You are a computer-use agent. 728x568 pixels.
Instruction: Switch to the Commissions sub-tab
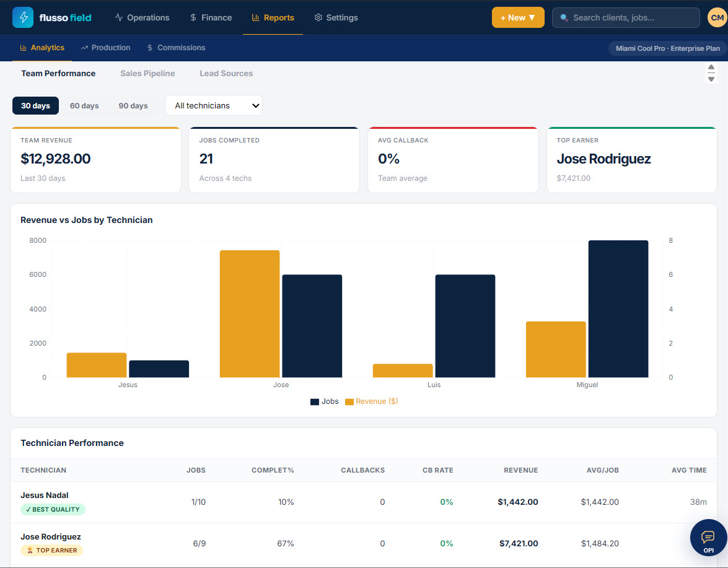point(176,48)
